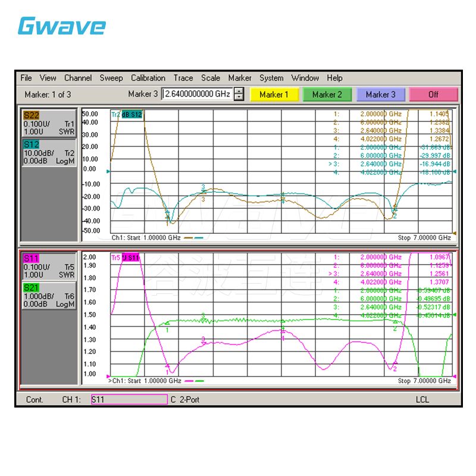Click the '2: 6.000000 GHz -0.49695 dB' readout
Viewport: 476px width, 476px height.
coord(392,299)
